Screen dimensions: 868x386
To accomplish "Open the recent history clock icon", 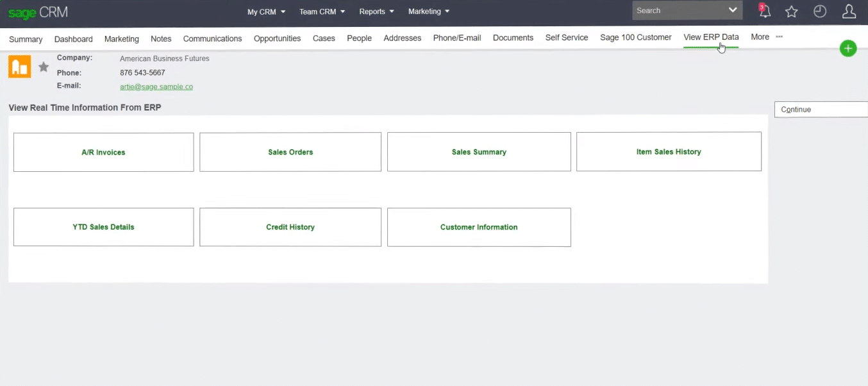I will (x=820, y=12).
